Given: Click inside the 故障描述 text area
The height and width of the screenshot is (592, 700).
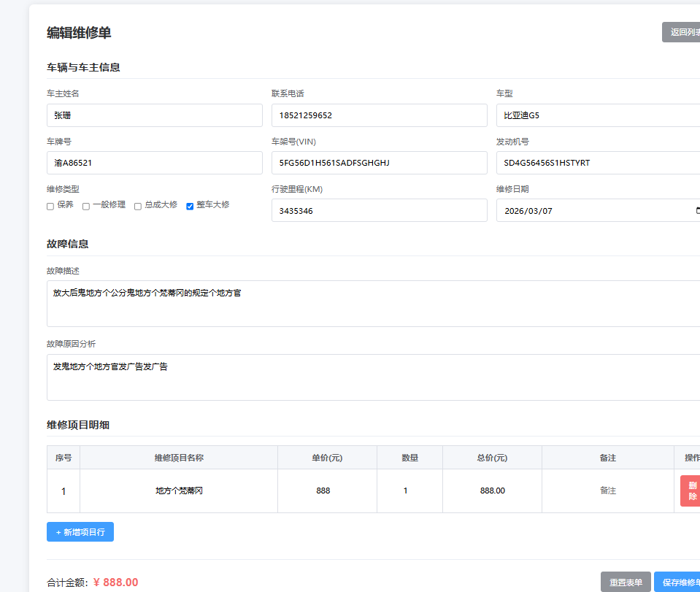Looking at the screenshot, I should [373, 304].
